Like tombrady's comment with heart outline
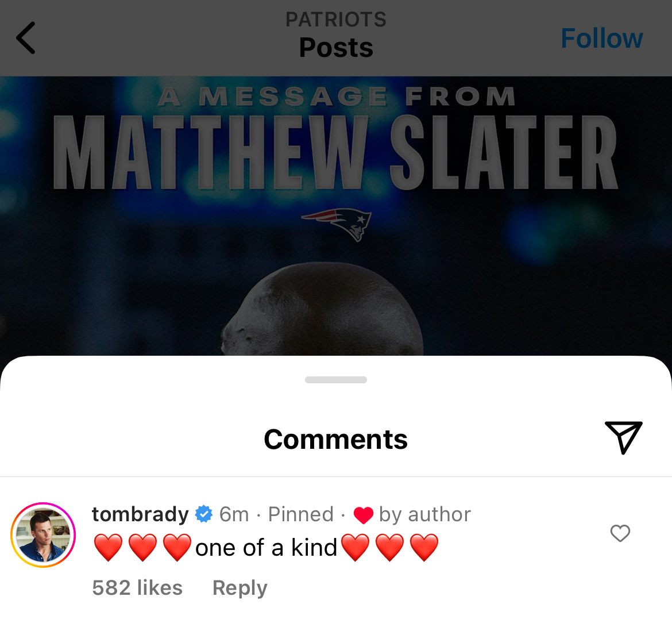The width and height of the screenshot is (672, 631). 620,533
